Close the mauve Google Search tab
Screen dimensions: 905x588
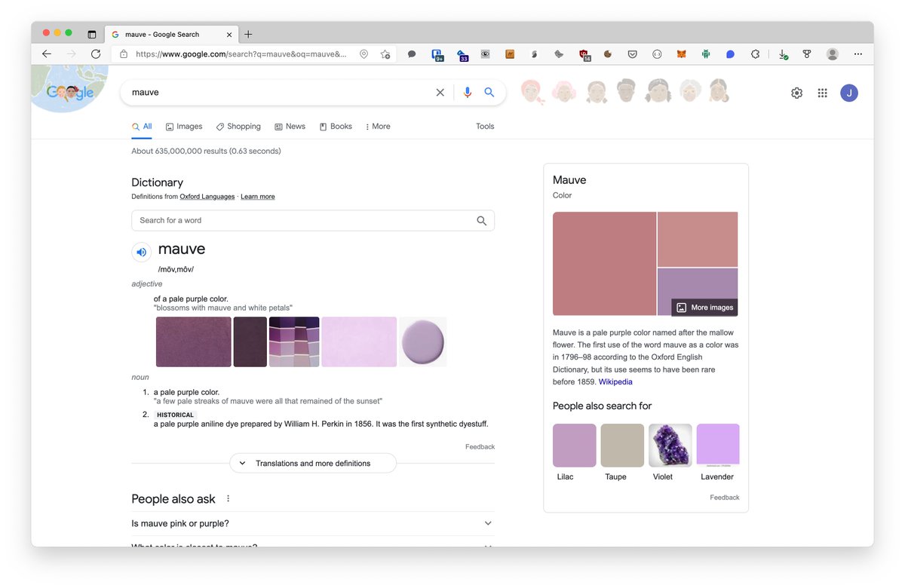pos(229,34)
